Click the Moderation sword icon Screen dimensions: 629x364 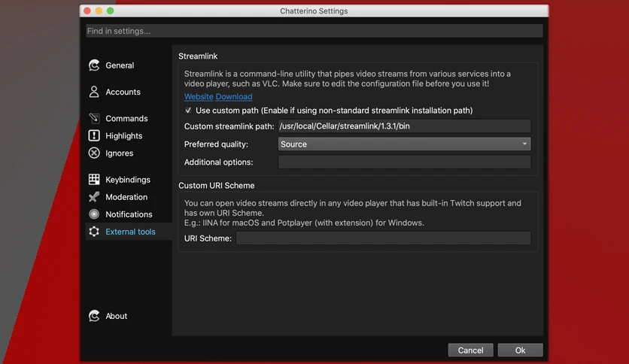[x=94, y=197]
